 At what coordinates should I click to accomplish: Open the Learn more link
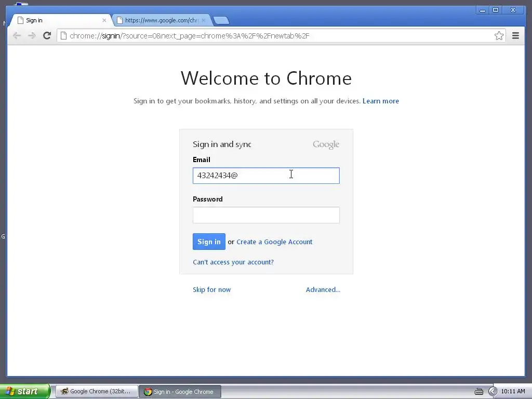(x=381, y=101)
